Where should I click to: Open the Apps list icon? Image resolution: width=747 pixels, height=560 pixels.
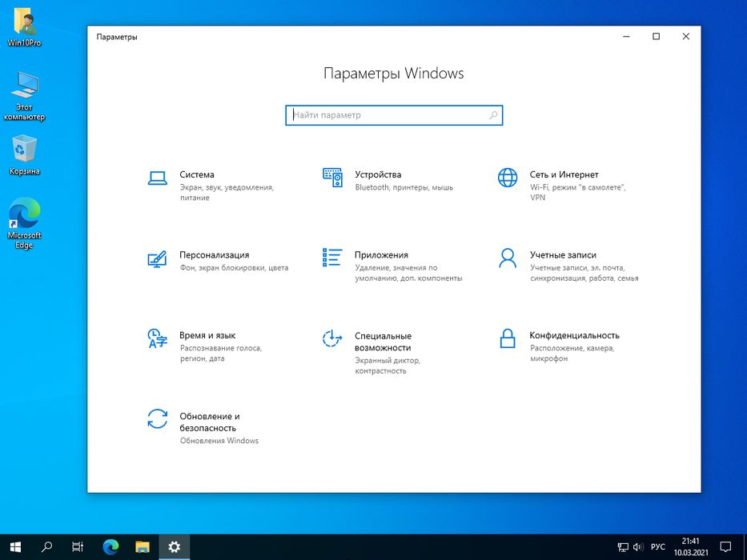332,258
